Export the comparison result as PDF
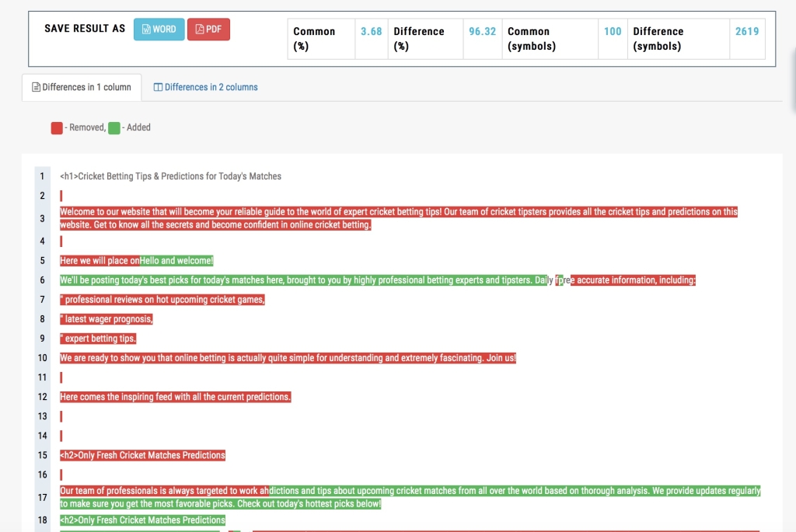The width and height of the screenshot is (796, 532). pyautogui.click(x=208, y=30)
